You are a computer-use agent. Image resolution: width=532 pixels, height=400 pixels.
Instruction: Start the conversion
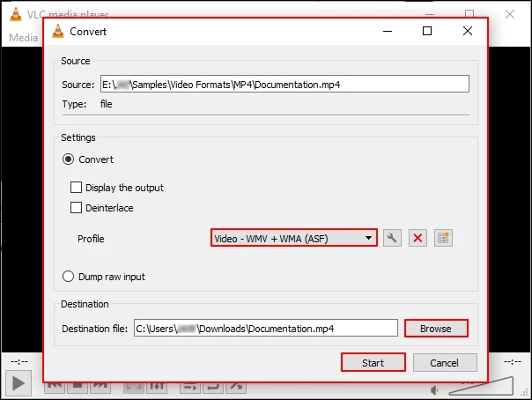tap(373, 362)
